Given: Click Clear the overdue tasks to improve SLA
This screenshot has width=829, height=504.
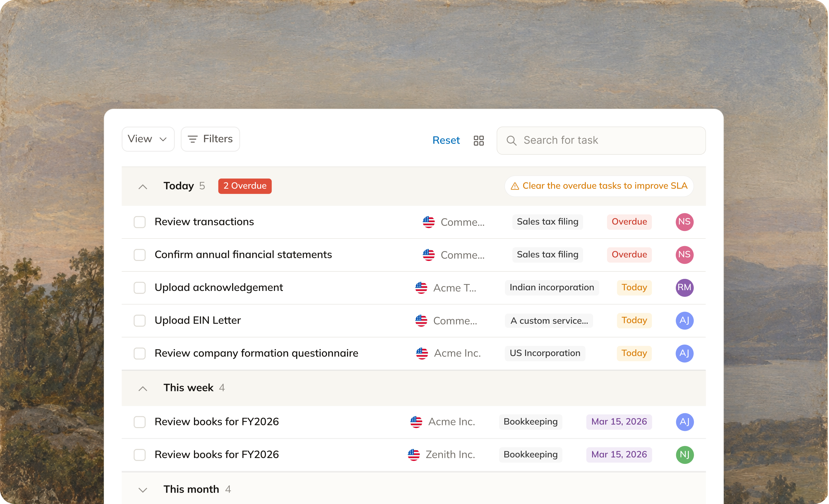Looking at the screenshot, I should click(x=599, y=186).
